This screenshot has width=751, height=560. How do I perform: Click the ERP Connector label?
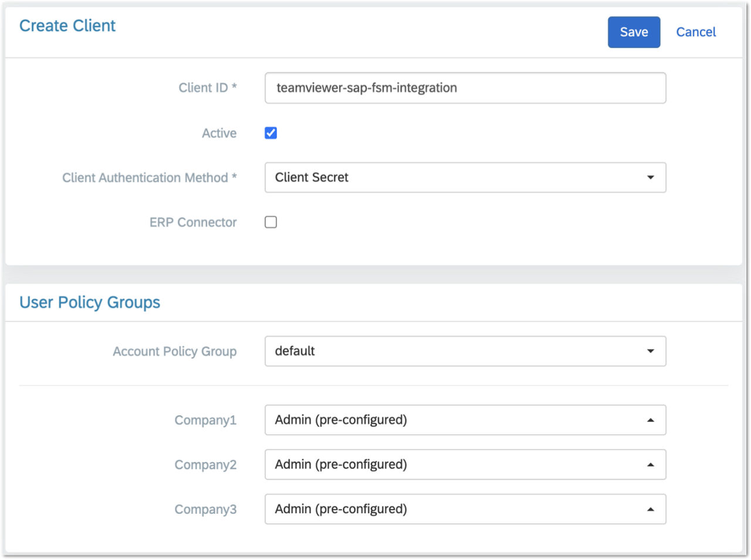193,222
